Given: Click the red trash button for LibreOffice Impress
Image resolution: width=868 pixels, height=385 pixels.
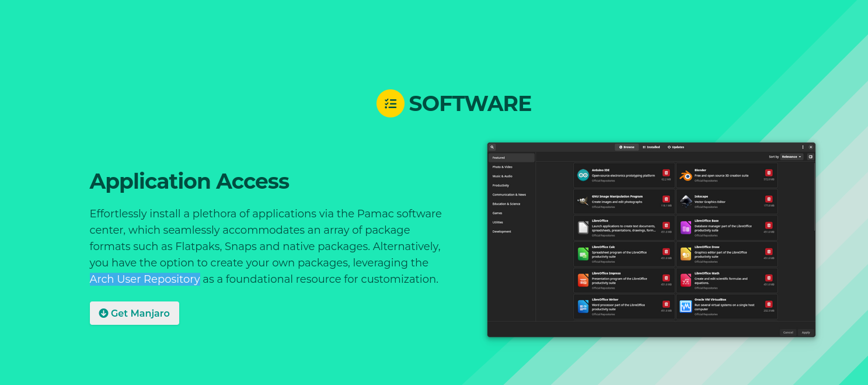Looking at the screenshot, I should pyautogui.click(x=666, y=278).
